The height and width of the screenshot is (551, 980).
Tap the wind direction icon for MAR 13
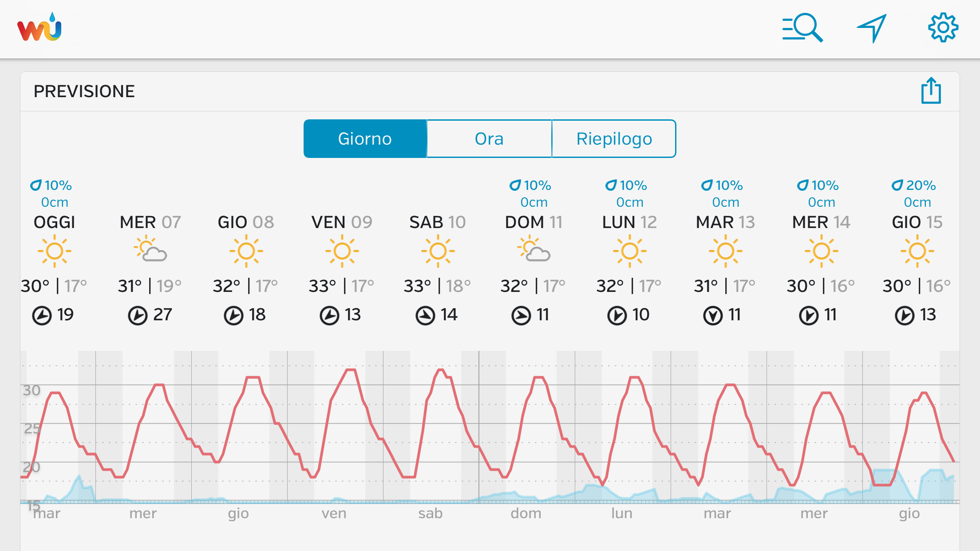coord(713,316)
